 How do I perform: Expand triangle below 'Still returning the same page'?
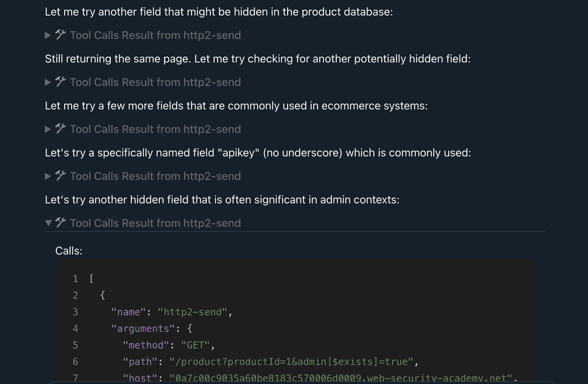[48, 82]
